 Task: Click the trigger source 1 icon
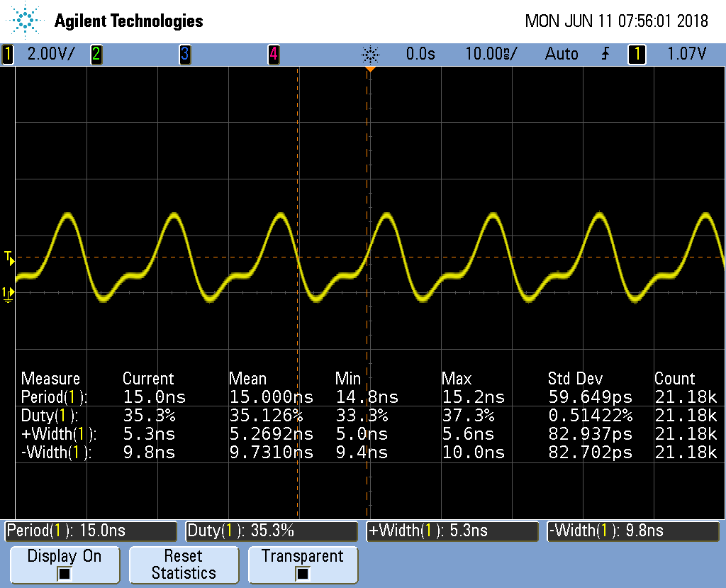pyautogui.click(x=637, y=53)
